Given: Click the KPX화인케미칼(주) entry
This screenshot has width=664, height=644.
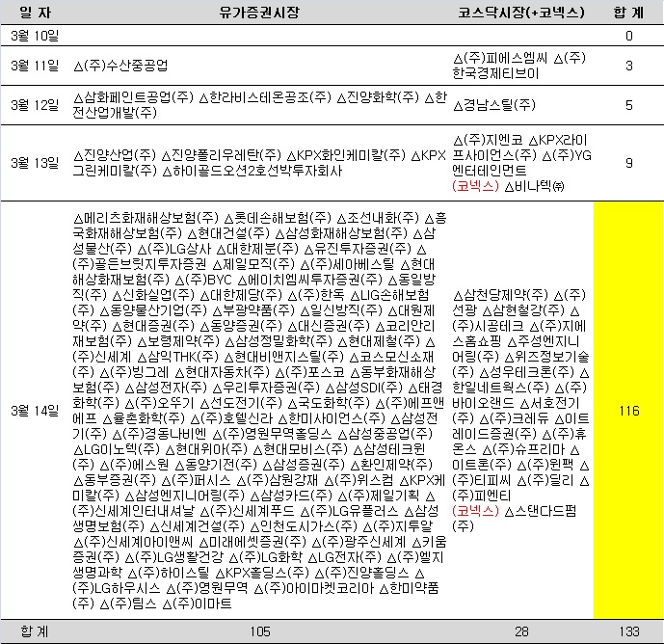Looking at the screenshot, I should (x=346, y=155).
